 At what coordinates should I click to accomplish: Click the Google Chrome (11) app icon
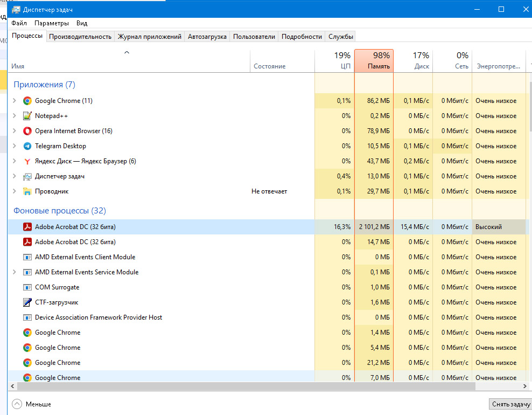point(27,101)
